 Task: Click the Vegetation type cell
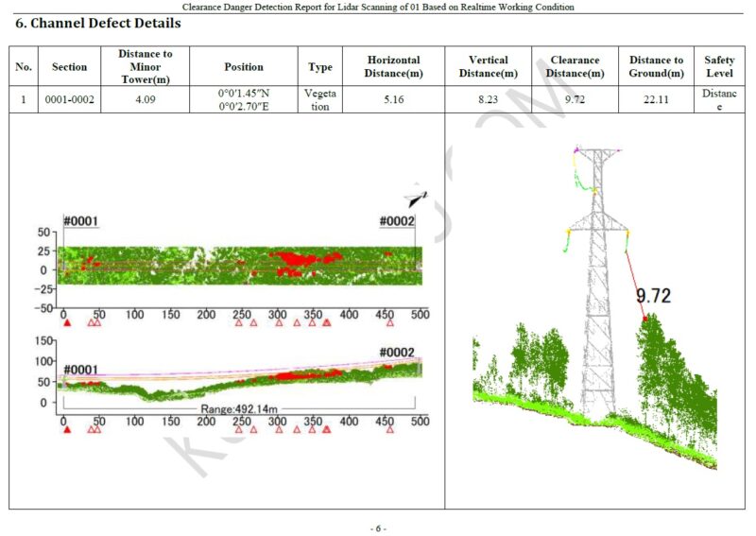pos(320,99)
